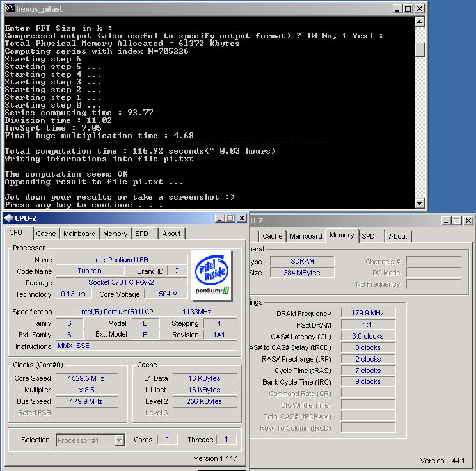The width and height of the screenshot is (476, 471).
Task: Click the RAS# Precharge value '2 clocks'
Action: [369, 359]
